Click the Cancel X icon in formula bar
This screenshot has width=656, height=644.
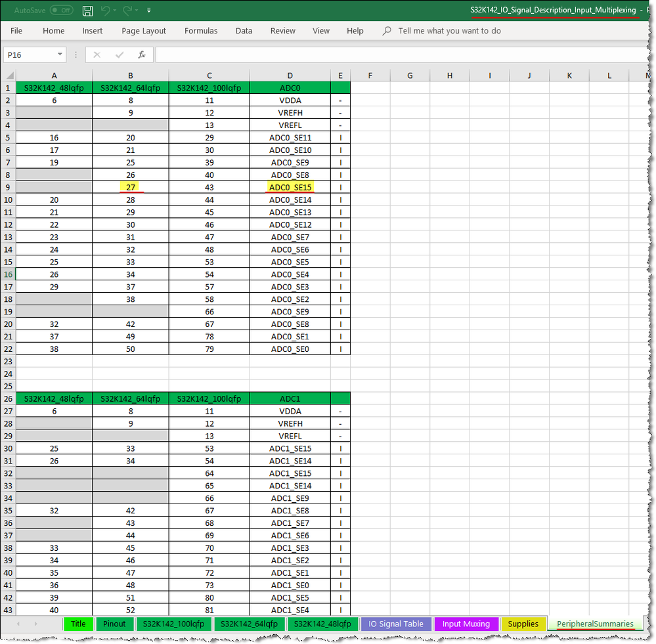click(97, 54)
